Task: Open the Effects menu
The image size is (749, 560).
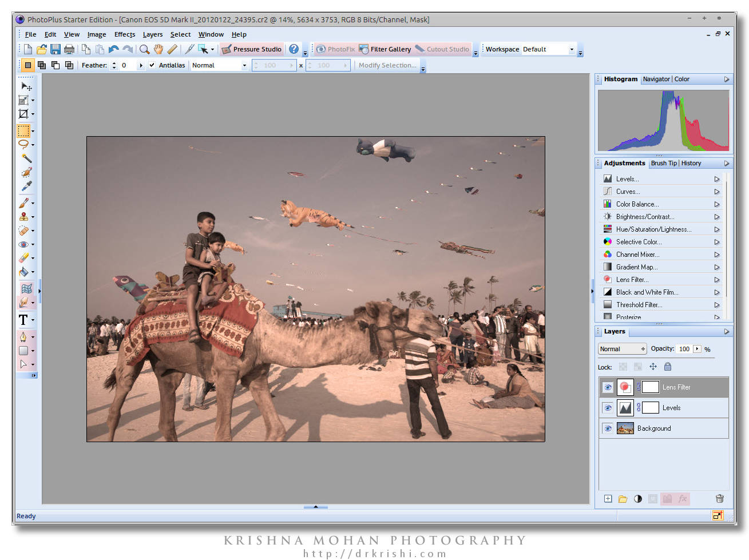Action: pyautogui.click(x=124, y=34)
